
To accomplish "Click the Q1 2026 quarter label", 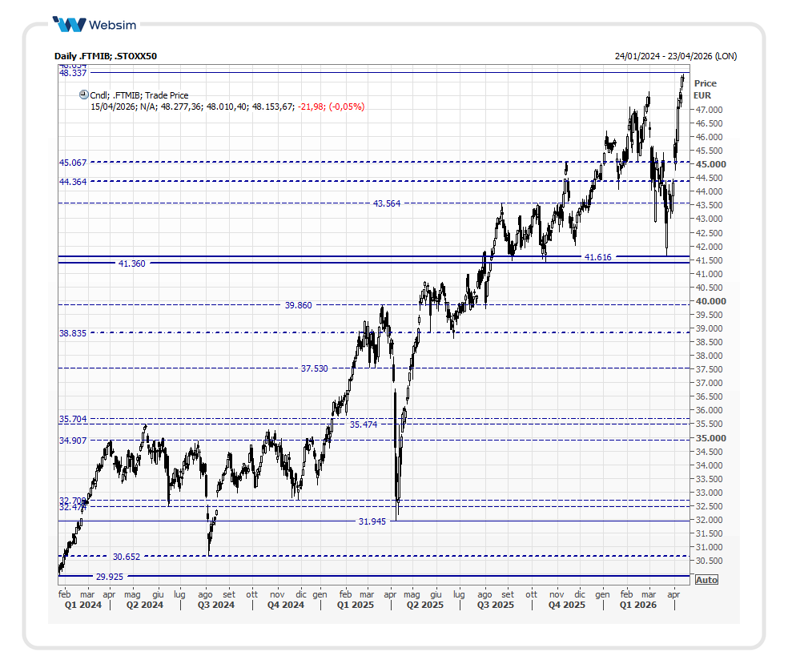I will [638, 605].
